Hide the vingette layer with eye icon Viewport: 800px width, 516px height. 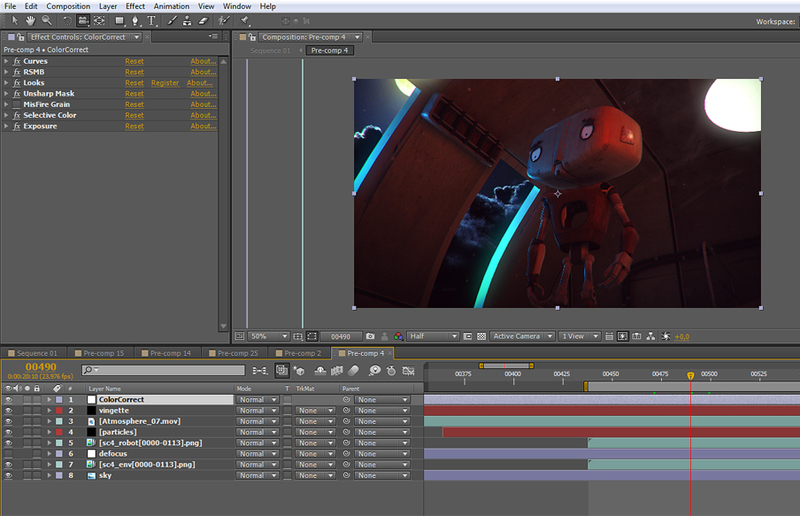9,410
